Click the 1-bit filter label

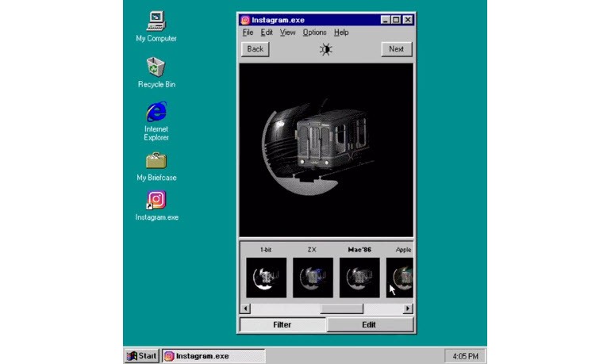[x=266, y=250]
